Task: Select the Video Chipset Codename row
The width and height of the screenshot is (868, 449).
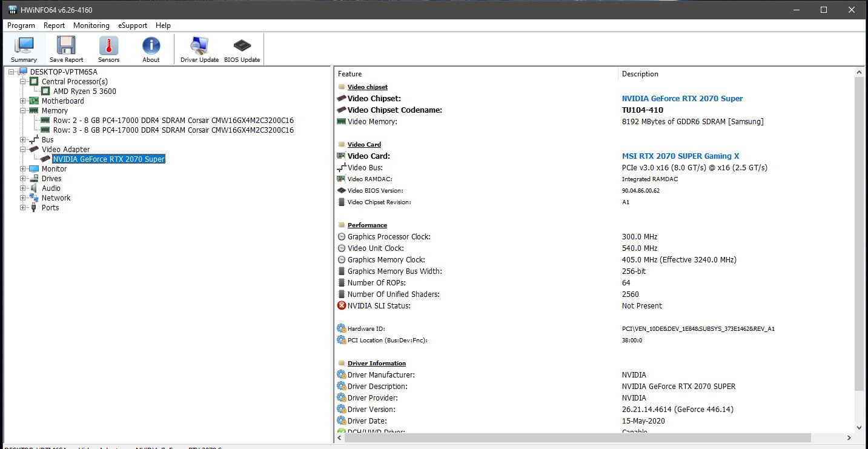Action: tap(594, 110)
